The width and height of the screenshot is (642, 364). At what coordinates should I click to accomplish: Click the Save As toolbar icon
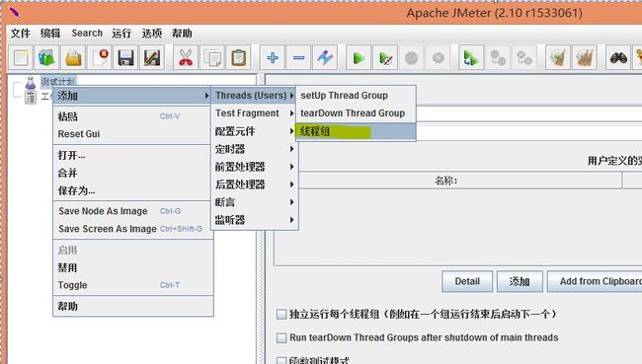[x=152, y=57]
